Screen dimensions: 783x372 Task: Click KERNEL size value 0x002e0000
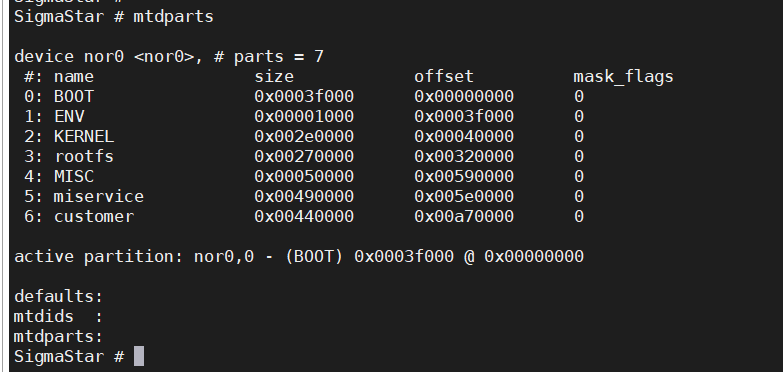click(304, 136)
